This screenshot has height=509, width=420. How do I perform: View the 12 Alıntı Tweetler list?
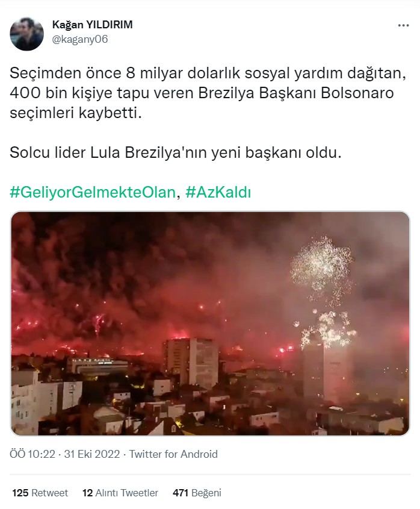point(120,493)
